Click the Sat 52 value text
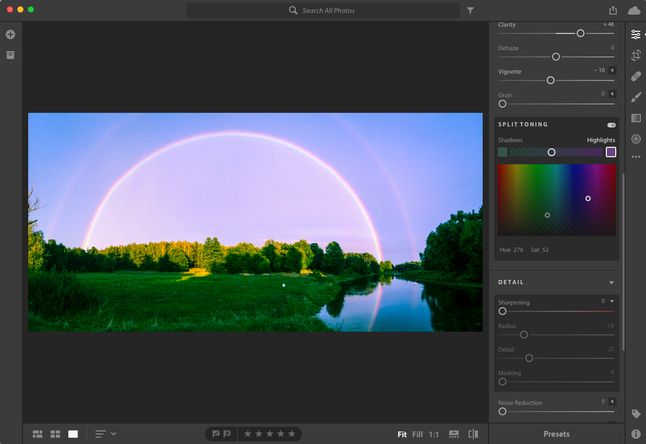The height and width of the screenshot is (444, 646). (x=540, y=250)
